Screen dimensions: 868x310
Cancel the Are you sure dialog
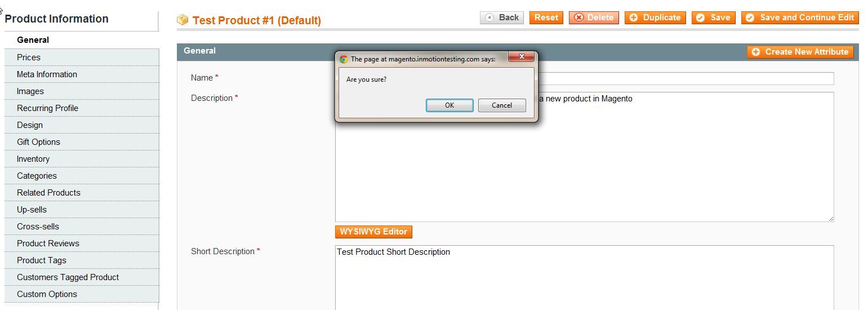click(502, 105)
